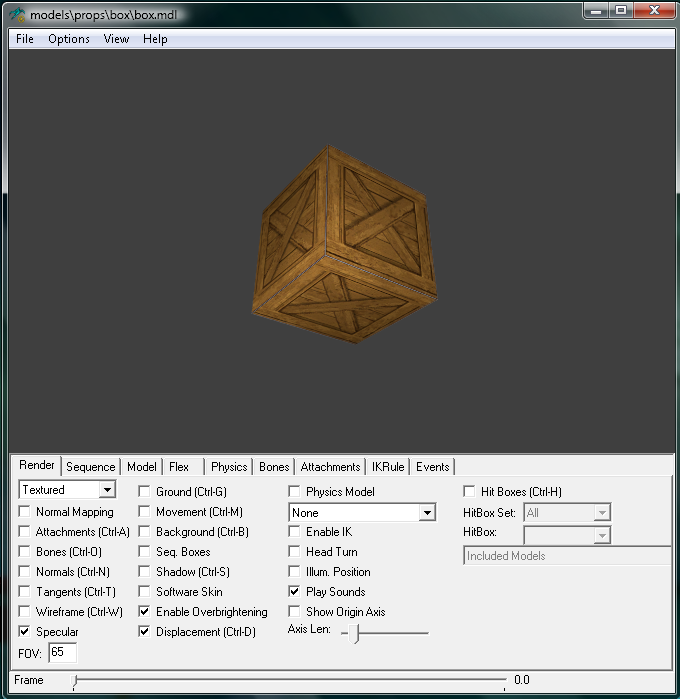Enable the Hit Boxes checkbox
680x699 pixels.
click(470, 492)
